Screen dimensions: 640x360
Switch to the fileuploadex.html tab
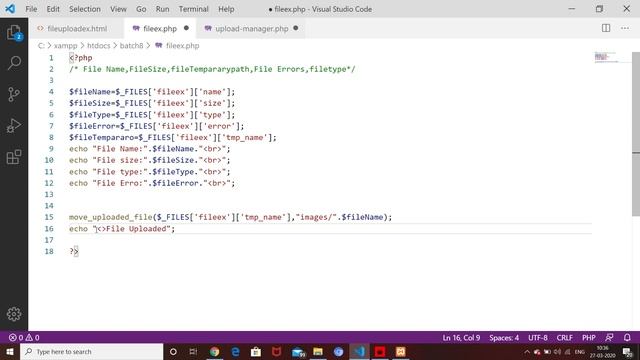tap(76, 29)
